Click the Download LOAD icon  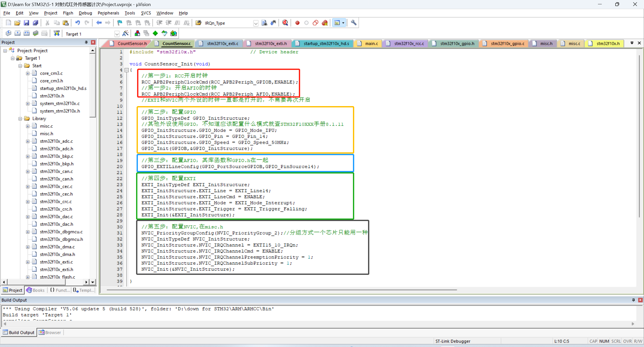57,33
